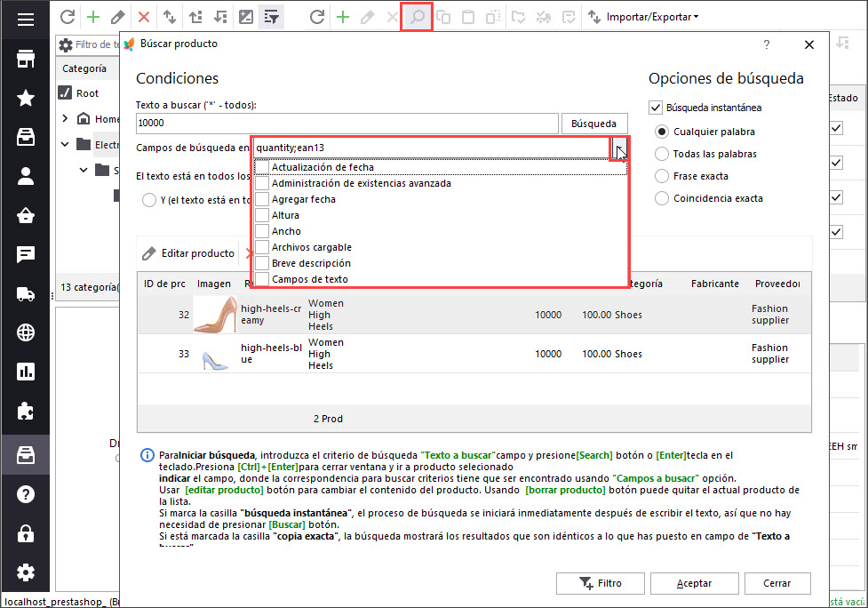Image resolution: width=868 pixels, height=608 pixels.
Task: Select product row with ID 33
Action: (x=474, y=354)
